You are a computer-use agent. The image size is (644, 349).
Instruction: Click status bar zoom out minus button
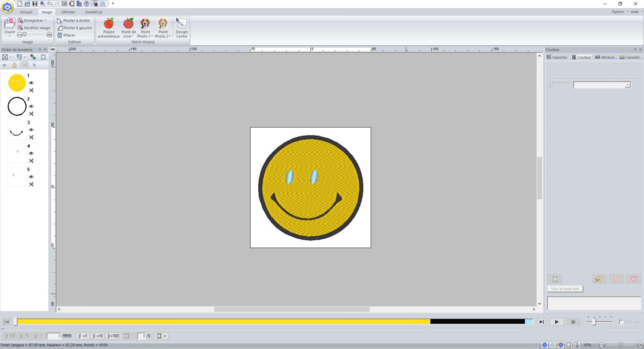tap(602, 345)
